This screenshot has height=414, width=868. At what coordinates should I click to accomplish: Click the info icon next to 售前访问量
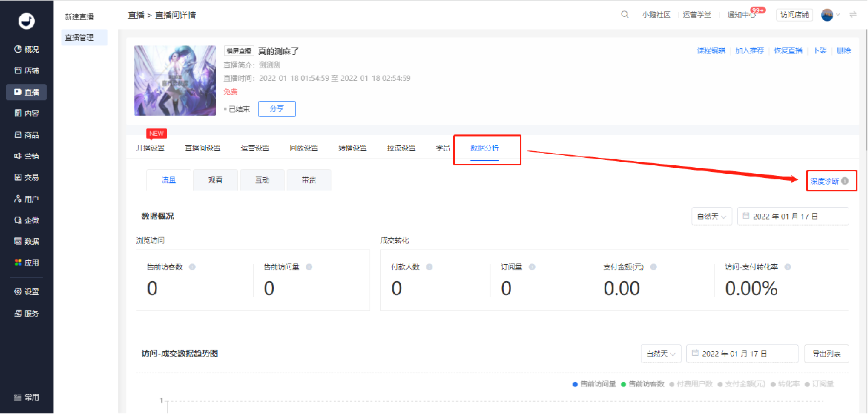309,267
